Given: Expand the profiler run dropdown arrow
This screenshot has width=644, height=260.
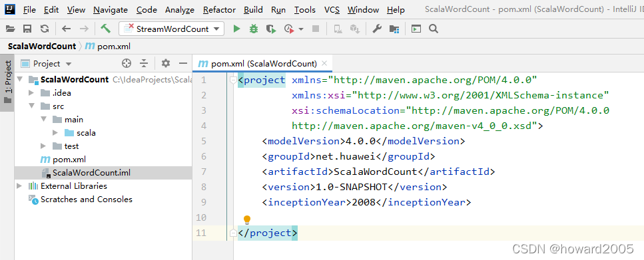Looking at the screenshot, I should [301, 29].
